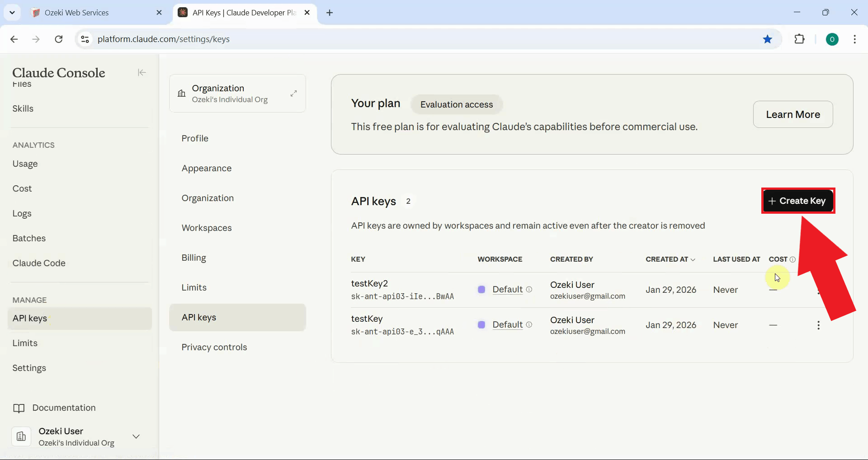Collapse the Claude Console sidebar
The image size is (868, 460).
click(x=142, y=73)
